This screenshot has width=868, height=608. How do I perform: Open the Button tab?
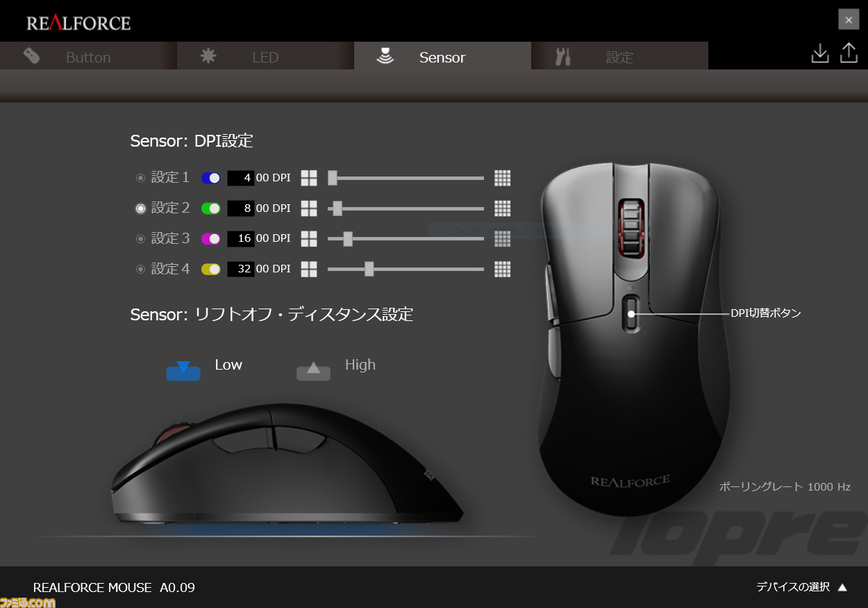pos(88,57)
